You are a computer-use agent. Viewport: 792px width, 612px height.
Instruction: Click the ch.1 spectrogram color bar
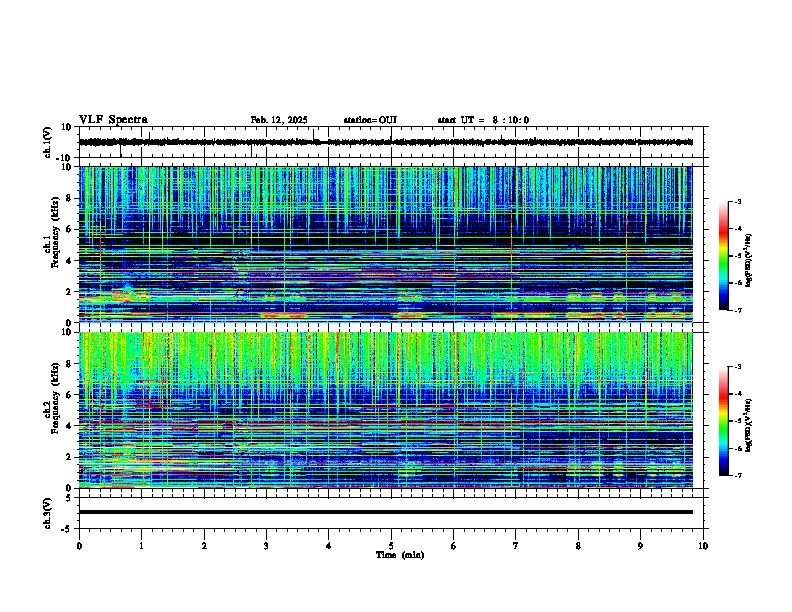pyautogui.click(x=724, y=256)
